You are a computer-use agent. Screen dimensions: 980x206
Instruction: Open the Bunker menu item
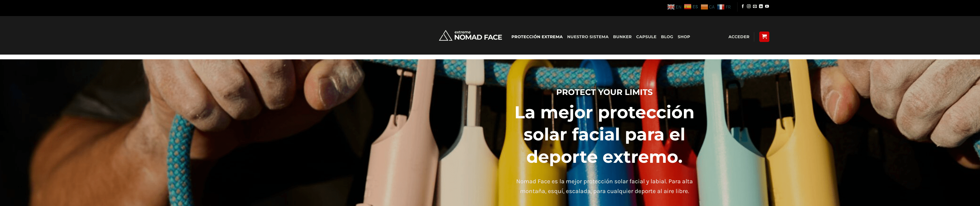pos(622,37)
